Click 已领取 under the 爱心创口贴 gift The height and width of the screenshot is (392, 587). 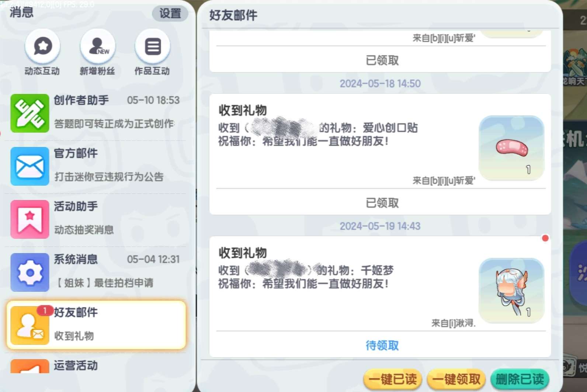(382, 203)
